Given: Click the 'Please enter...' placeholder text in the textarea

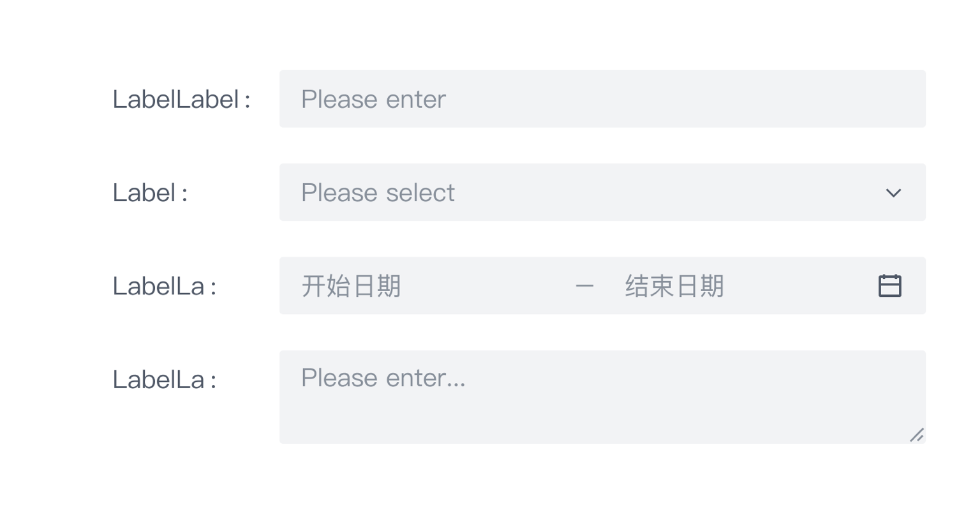Looking at the screenshot, I should (383, 378).
